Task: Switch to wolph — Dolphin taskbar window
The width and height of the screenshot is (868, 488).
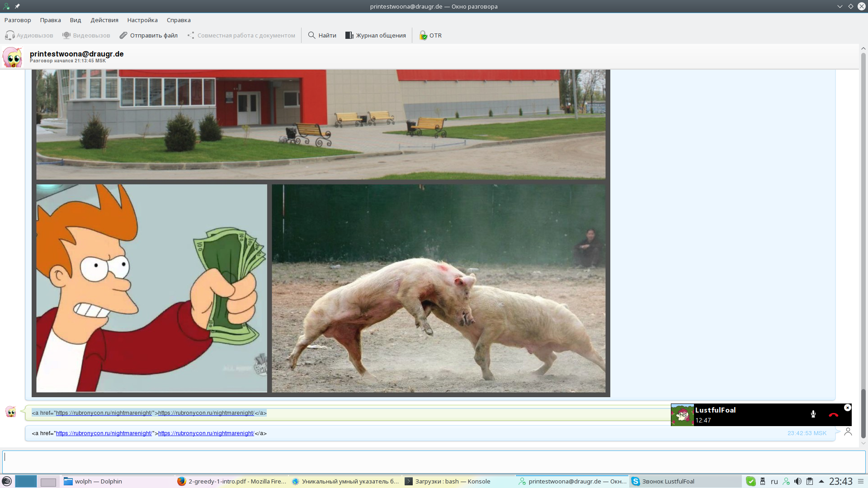Action: 118,482
